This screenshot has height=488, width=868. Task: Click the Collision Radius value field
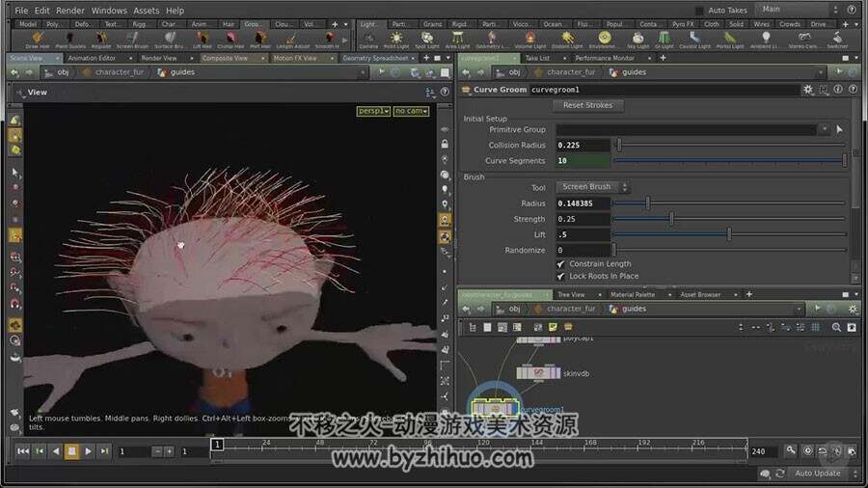click(583, 145)
